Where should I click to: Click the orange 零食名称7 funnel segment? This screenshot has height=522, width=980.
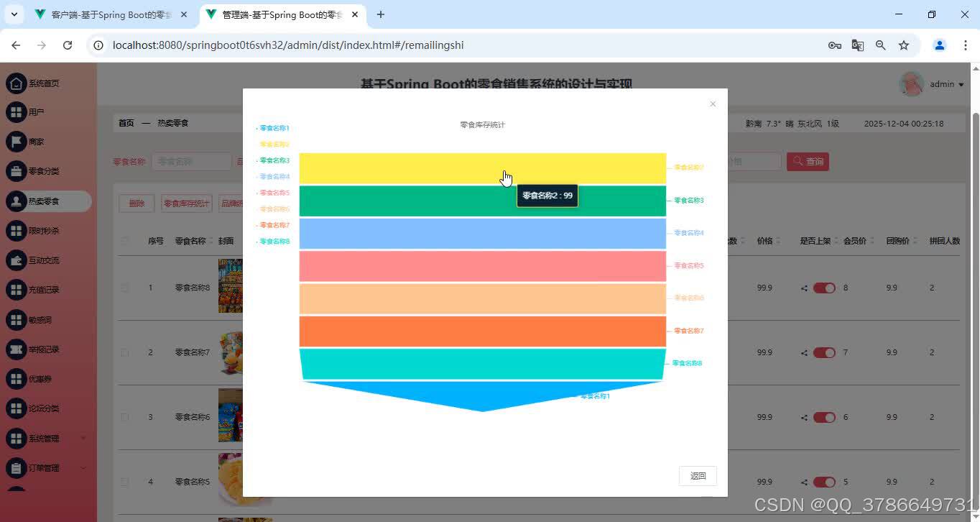(x=483, y=331)
